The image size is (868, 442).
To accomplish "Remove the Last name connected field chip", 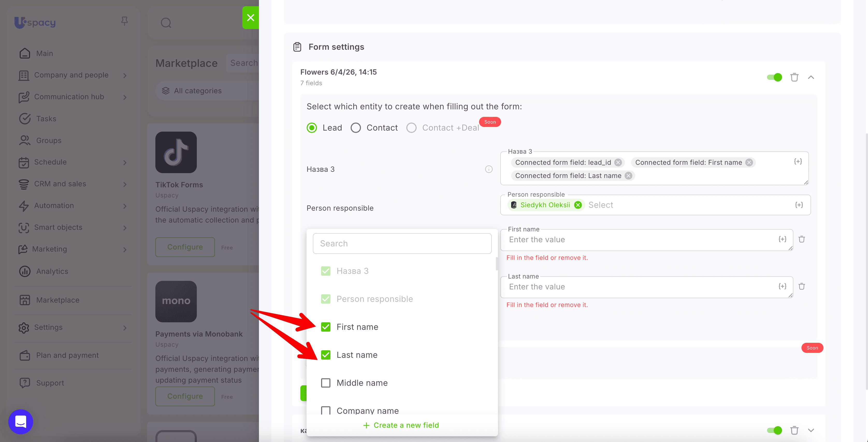I will (628, 176).
